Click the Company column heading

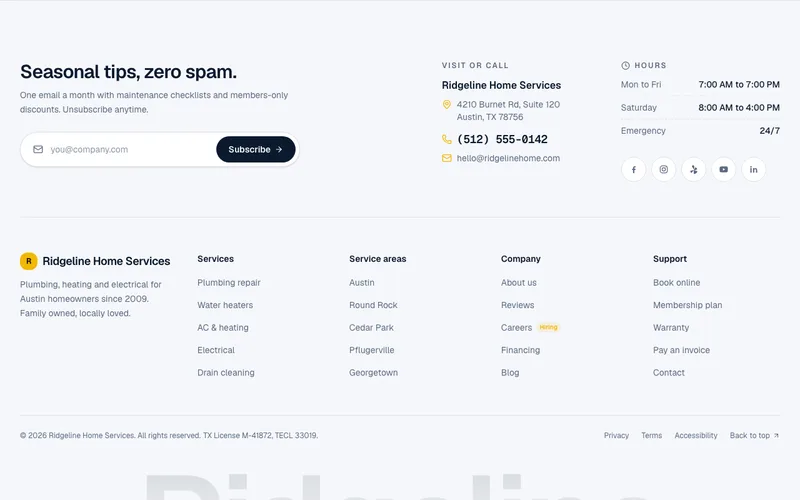click(520, 259)
